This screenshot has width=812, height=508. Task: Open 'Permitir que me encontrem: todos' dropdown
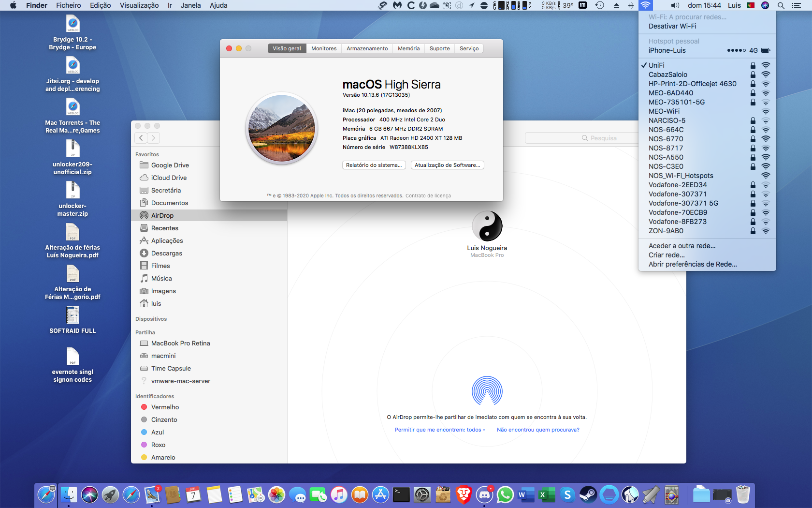pyautogui.click(x=440, y=430)
